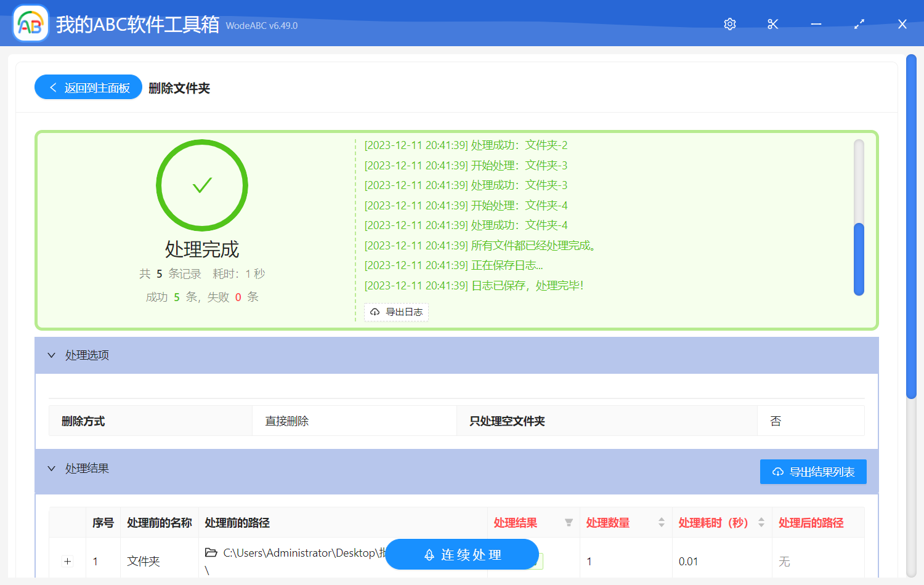Collapse the 处理结果 section
Viewport: 924px width, 585px height.
(52, 469)
